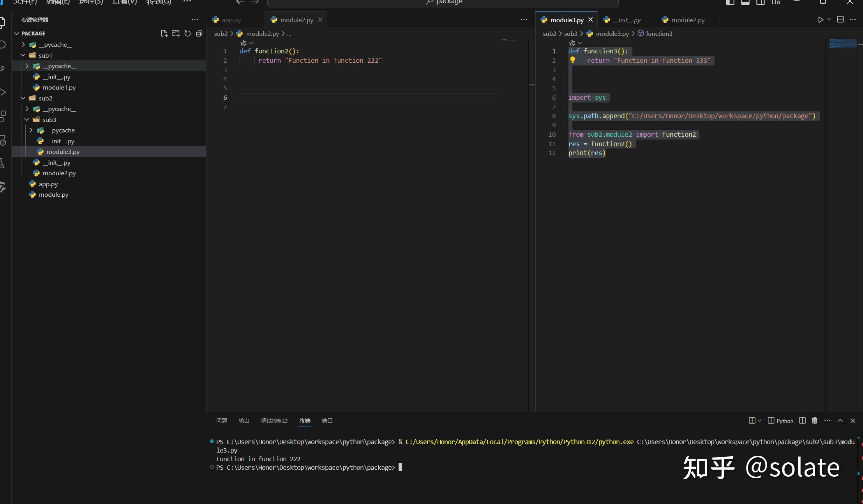Open module1.py in the file tree
Image resolution: width=863 pixels, height=504 pixels.
click(59, 88)
